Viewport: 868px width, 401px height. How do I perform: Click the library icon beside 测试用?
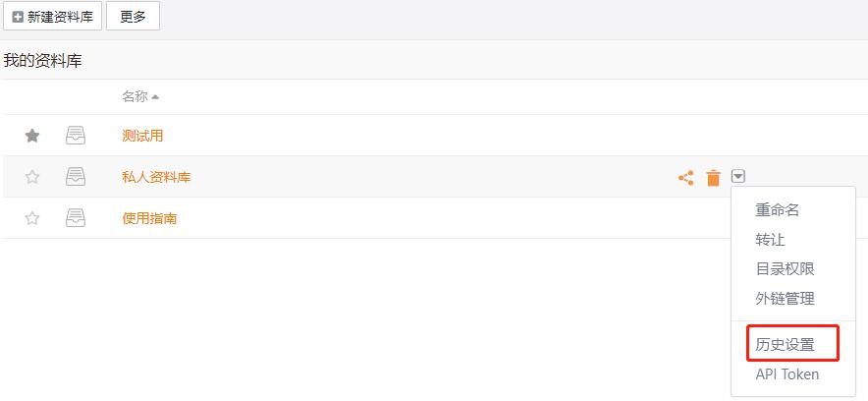pyautogui.click(x=76, y=136)
